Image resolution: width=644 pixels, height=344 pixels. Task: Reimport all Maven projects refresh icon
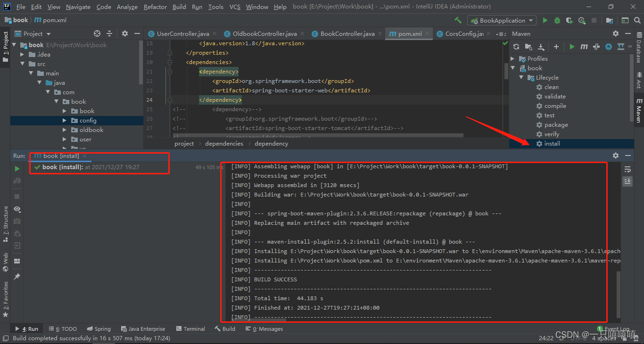tap(516, 47)
